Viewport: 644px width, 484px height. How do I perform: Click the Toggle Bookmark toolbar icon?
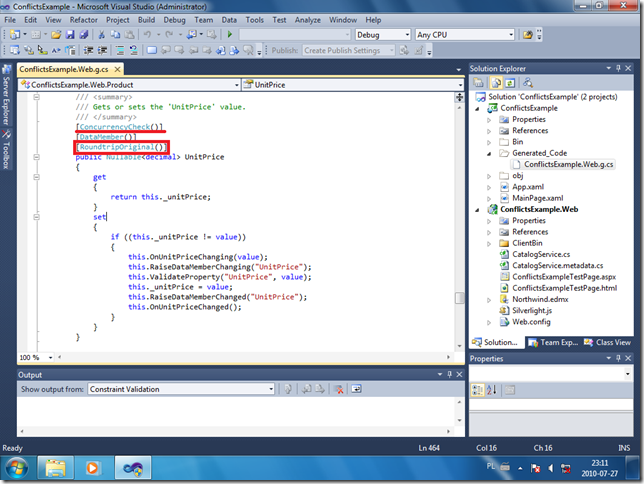click(x=152, y=50)
